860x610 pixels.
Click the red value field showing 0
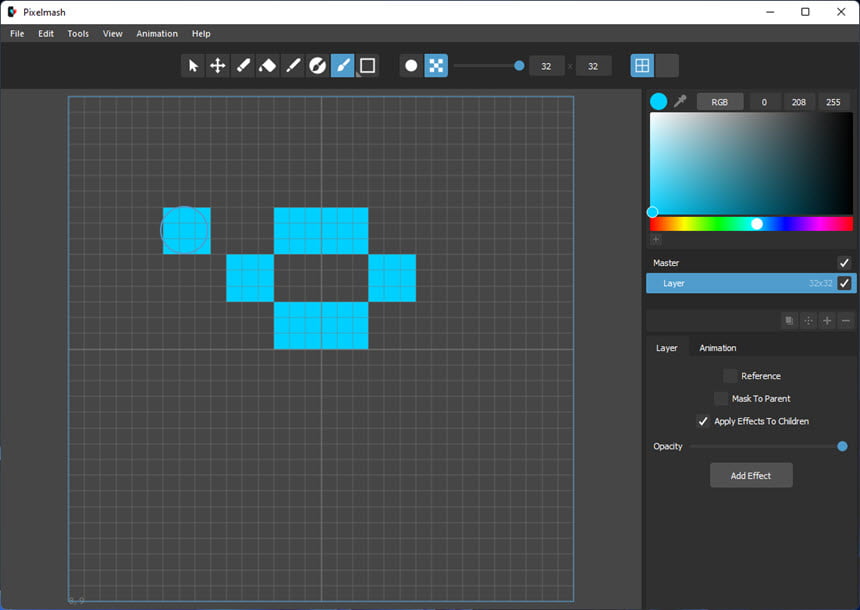pos(764,102)
